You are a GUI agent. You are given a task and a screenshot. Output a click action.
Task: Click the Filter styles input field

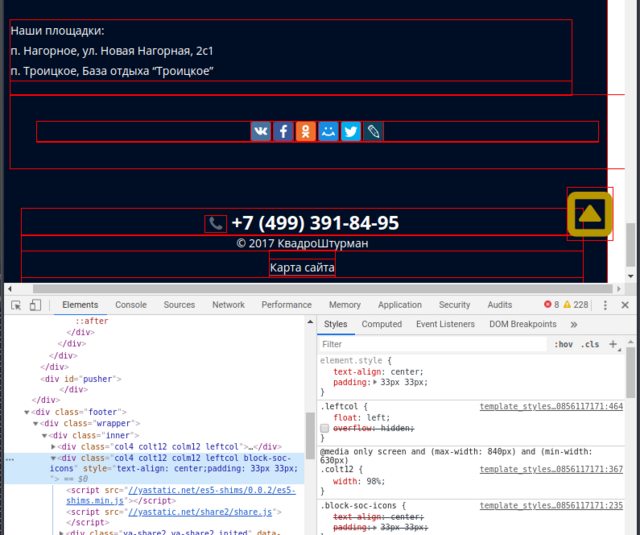430,344
